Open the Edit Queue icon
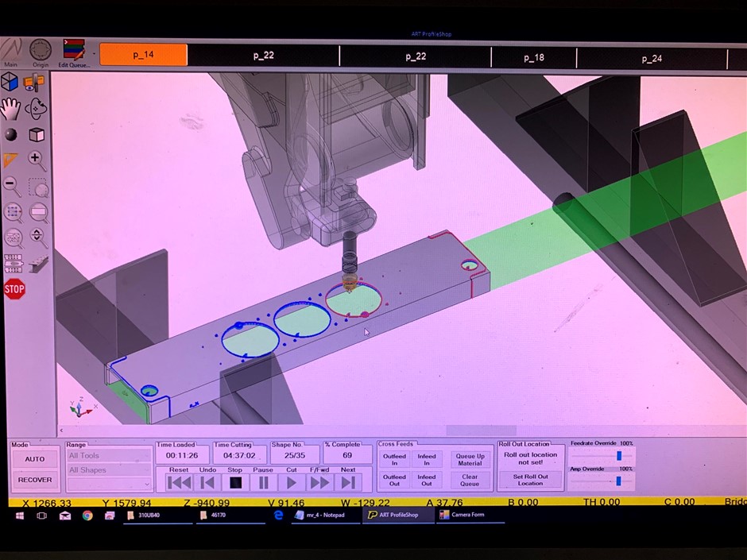The width and height of the screenshot is (747, 560). tap(73, 53)
